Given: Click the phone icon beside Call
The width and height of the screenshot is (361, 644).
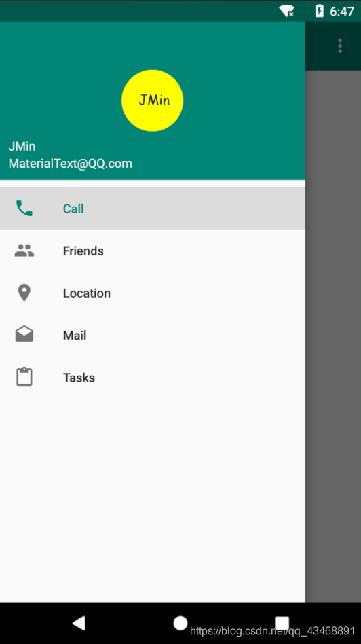Looking at the screenshot, I should [x=24, y=209].
